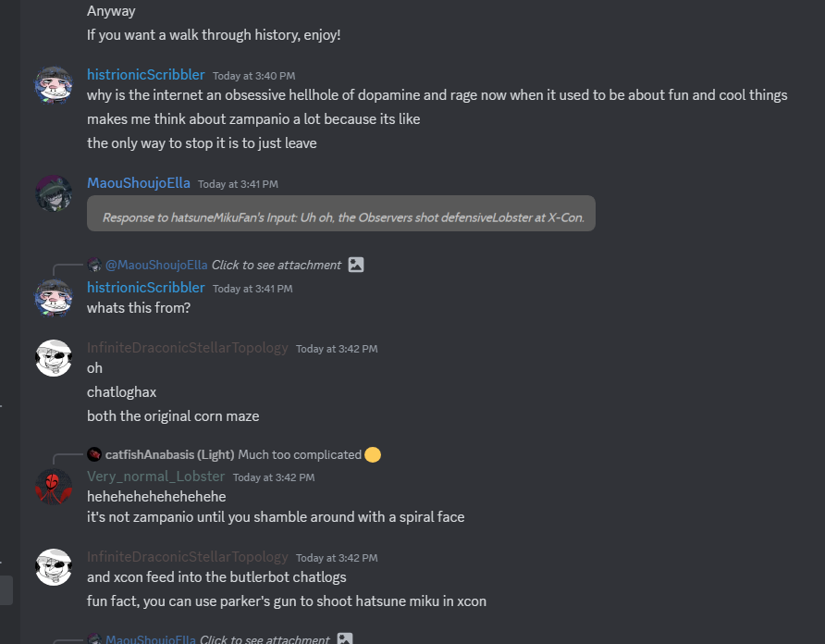Image resolution: width=825 pixels, height=644 pixels.
Task: Click the avatar next to "oh chatloghax" message
Action: click(54, 358)
